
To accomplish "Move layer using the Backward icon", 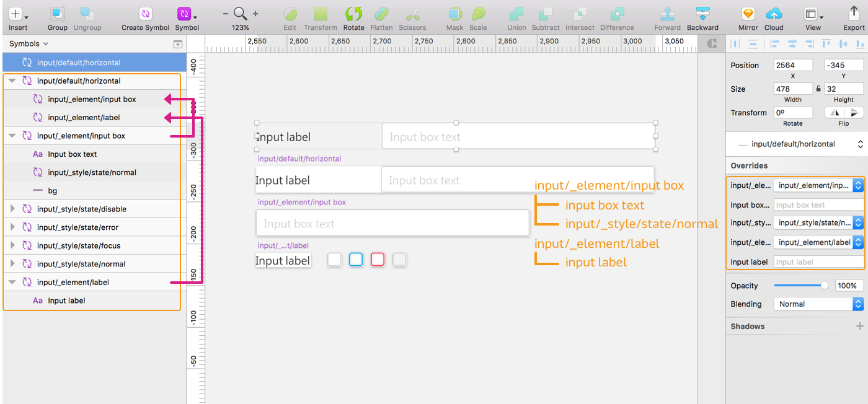I will 702,14.
